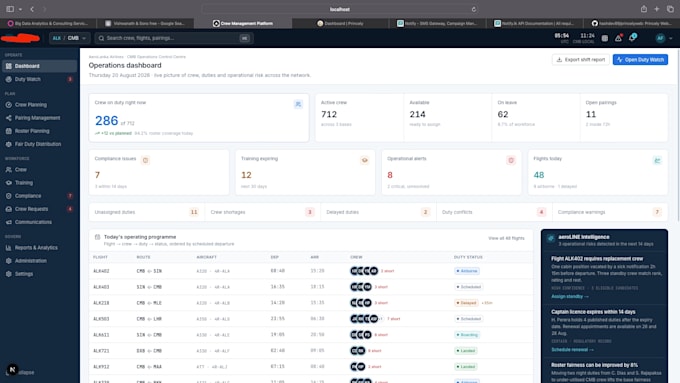This screenshot has width=680, height=383.
Task: Click the Safari share icon
Action: click(644, 9)
